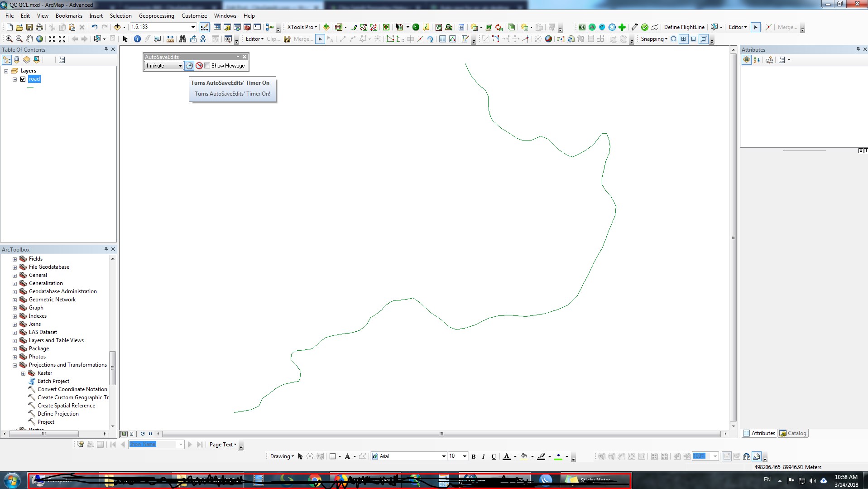Screen dimensions: 868x489
Task: Open the Editor Toolbar icon
Action: (x=205, y=27)
